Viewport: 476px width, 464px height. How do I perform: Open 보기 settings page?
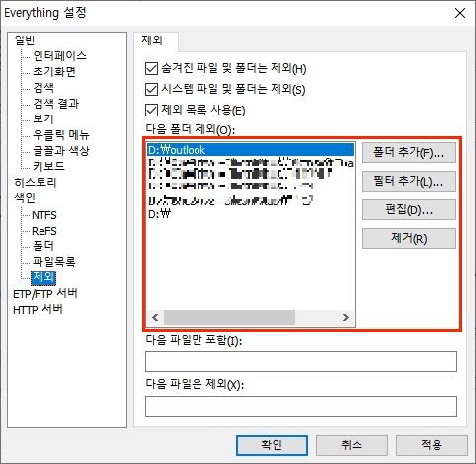point(43,118)
